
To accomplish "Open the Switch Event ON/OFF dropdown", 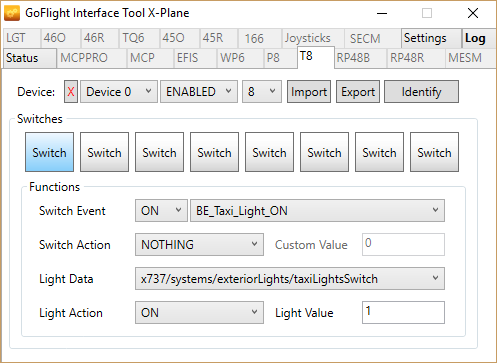I will (161, 211).
